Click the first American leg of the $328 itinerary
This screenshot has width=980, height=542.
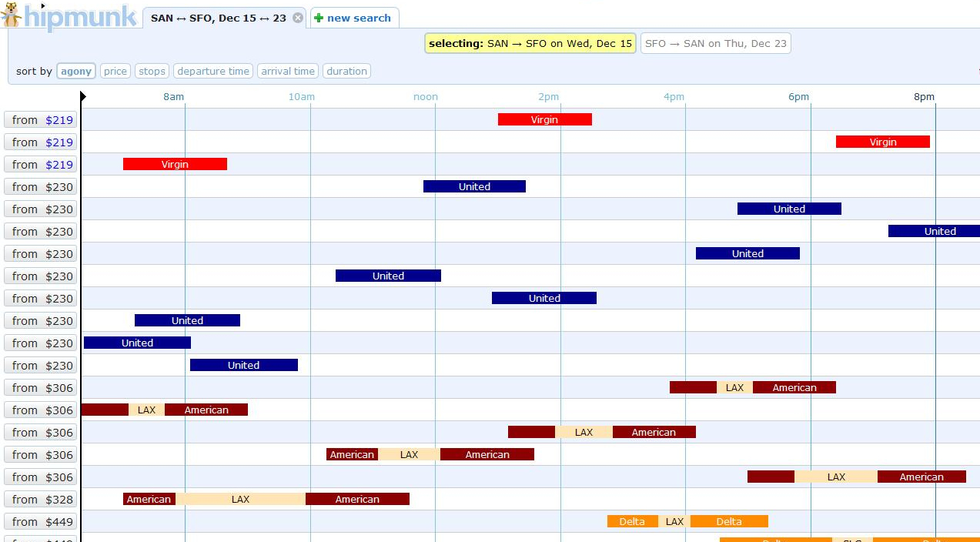point(149,499)
